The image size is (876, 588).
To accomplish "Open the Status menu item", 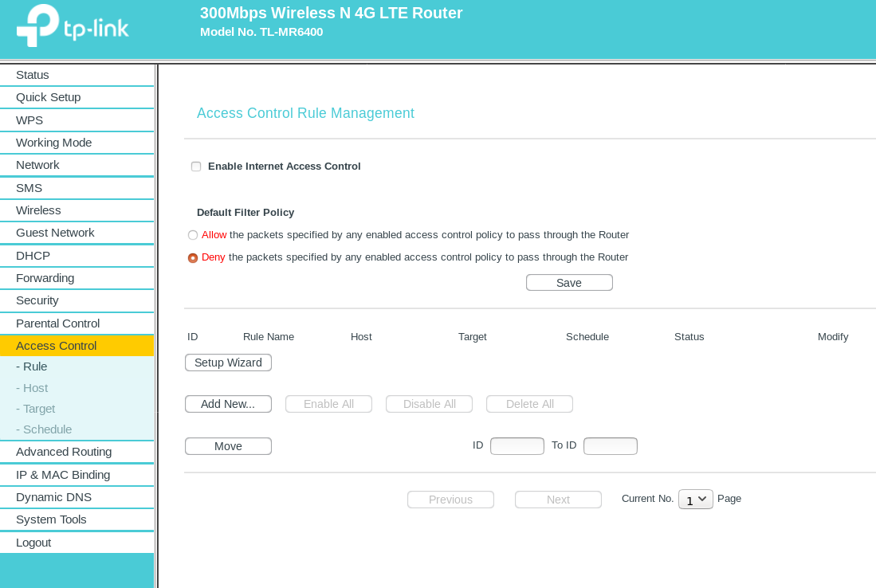I will tap(33, 75).
